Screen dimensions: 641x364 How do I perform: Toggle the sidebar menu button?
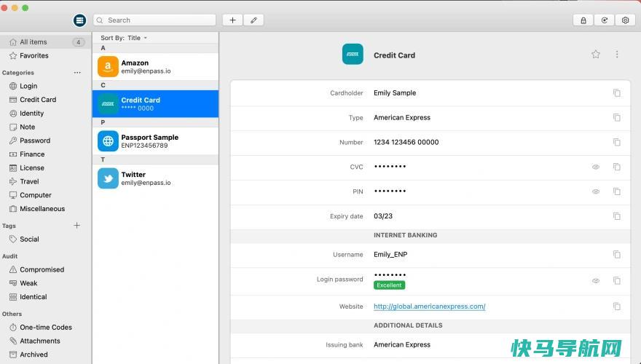[x=79, y=20]
